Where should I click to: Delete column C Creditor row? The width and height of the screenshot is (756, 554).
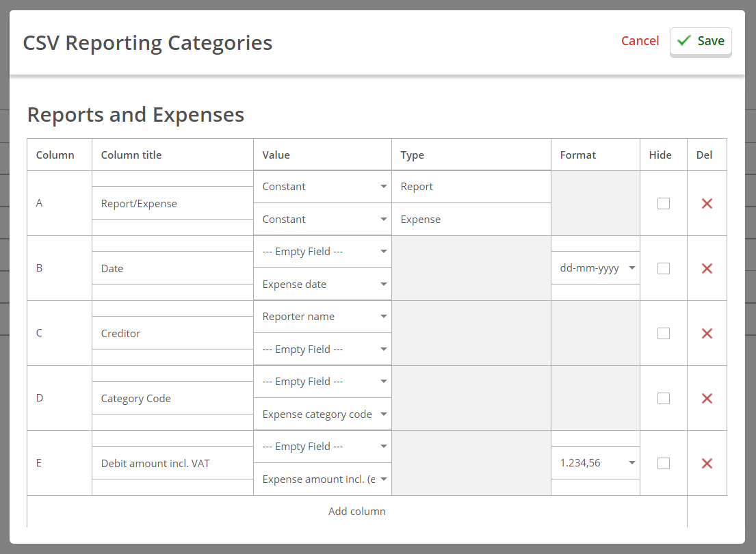(x=707, y=334)
